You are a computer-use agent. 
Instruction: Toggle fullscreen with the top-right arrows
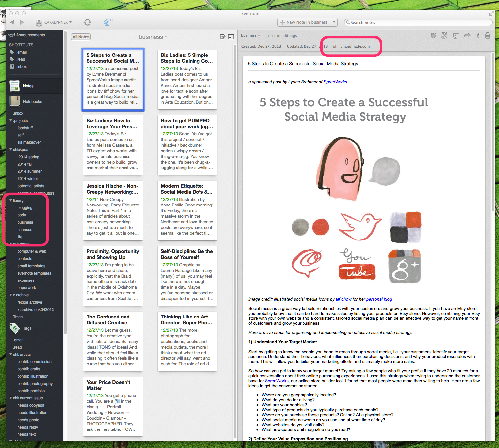coord(492,13)
